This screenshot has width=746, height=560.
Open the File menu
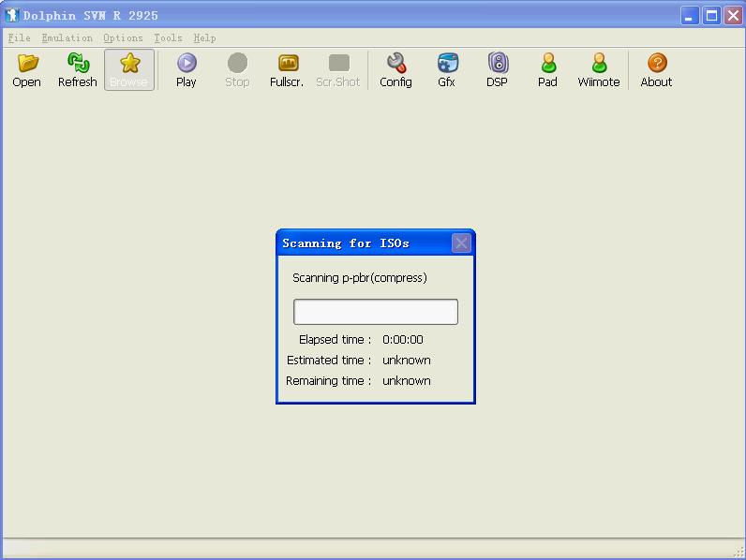pyautogui.click(x=20, y=38)
